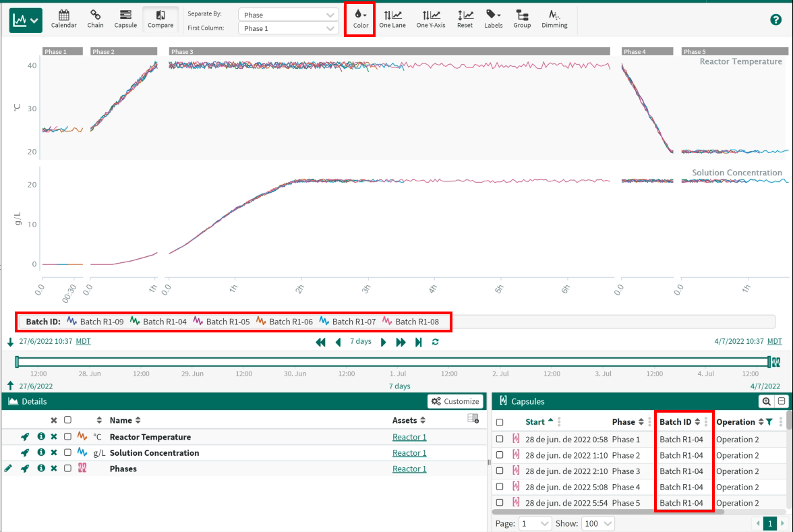Open the Separate By Phase dropdown
Image resolution: width=793 pixels, height=532 pixels.
289,15
